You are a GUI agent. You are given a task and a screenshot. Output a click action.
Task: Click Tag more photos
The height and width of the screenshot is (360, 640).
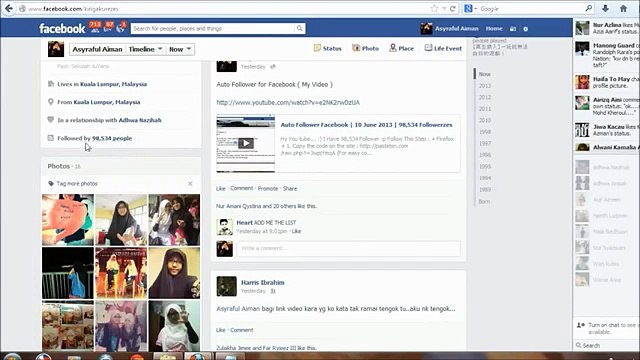click(77, 184)
